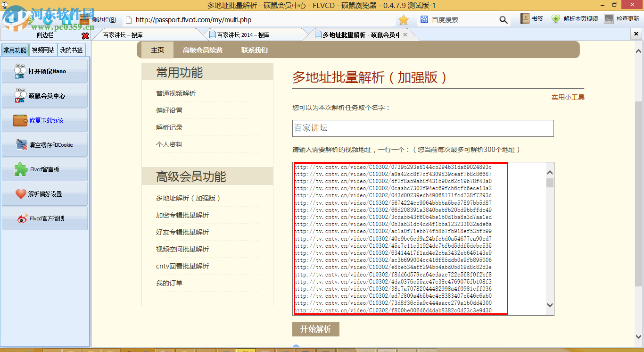Viewport: 644px width, 352px height.
Task: Click the yellow bookmark star icon
Action: pyautogui.click(x=404, y=19)
